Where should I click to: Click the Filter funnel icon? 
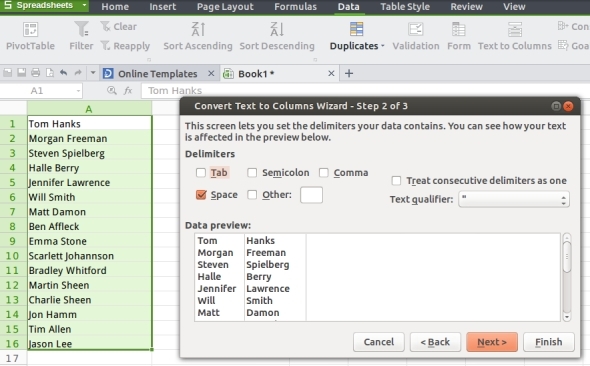point(81,29)
